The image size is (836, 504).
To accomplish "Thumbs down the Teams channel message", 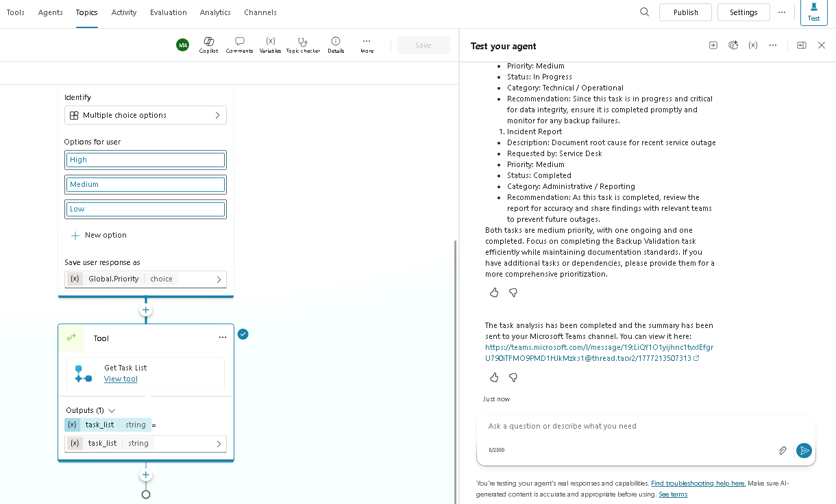I will [x=513, y=377].
